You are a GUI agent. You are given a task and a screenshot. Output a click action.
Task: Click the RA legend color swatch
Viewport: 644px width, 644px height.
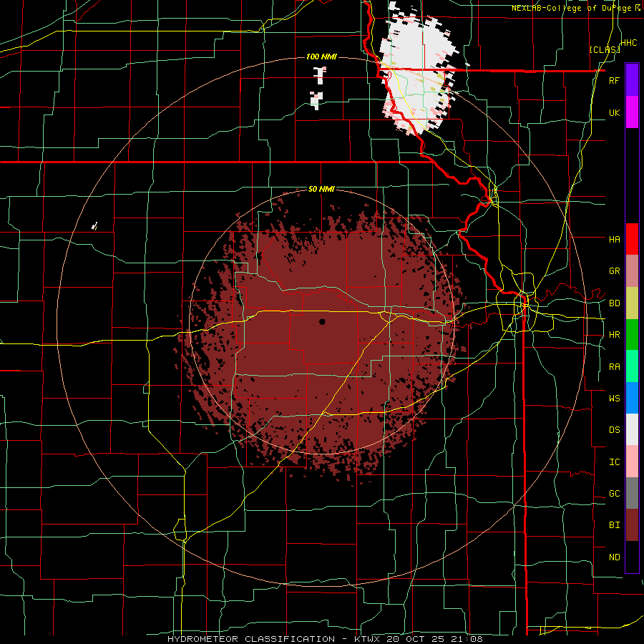pyautogui.click(x=632, y=366)
